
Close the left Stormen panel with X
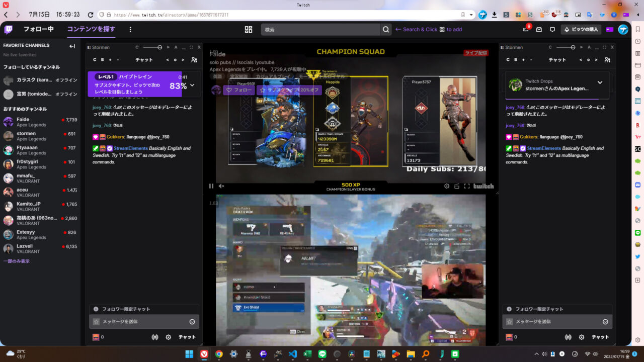[199, 47]
